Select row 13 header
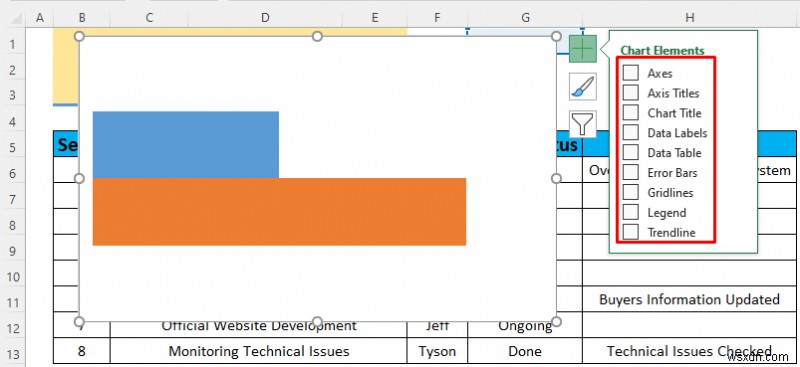The height and width of the screenshot is (367, 800). (x=13, y=354)
